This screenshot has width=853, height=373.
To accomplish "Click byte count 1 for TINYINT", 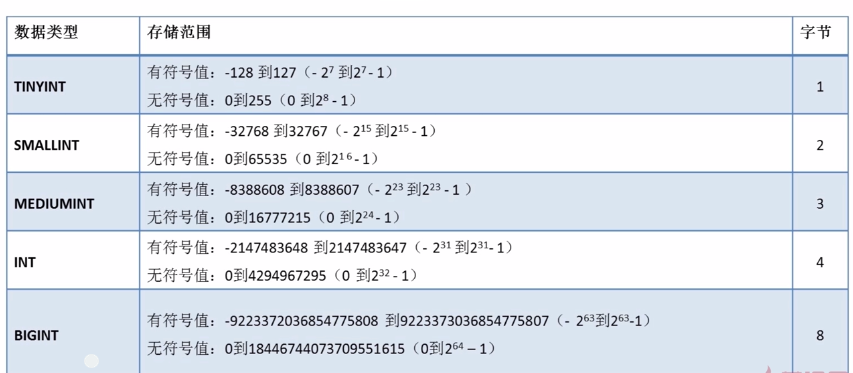I will point(820,86).
